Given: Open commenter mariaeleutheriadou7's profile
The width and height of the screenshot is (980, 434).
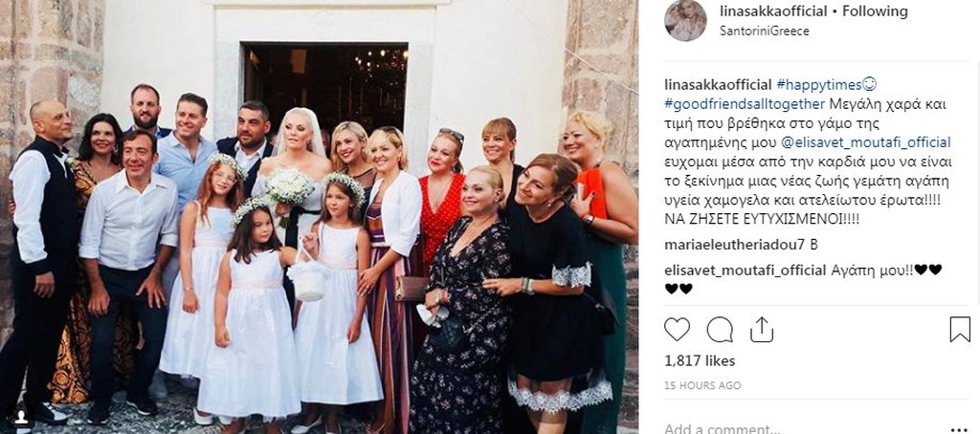Looking at the screenshot, I should click(734, 245).
